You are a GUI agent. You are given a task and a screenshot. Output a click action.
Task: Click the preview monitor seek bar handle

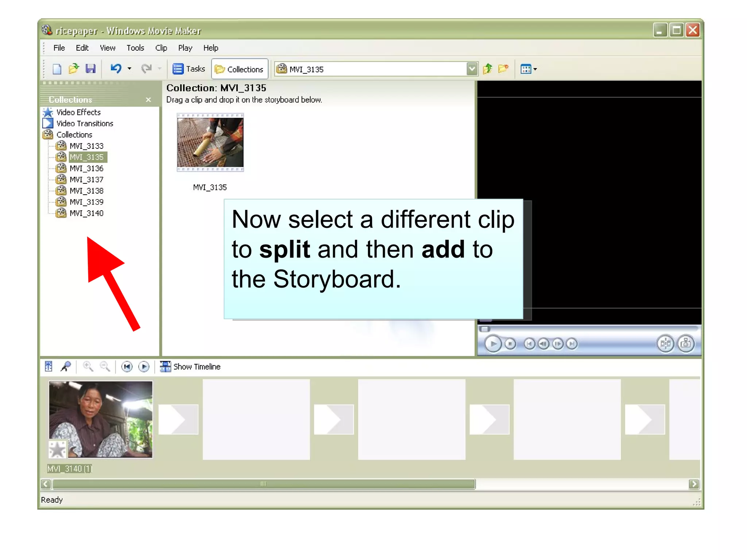point(485,329)
